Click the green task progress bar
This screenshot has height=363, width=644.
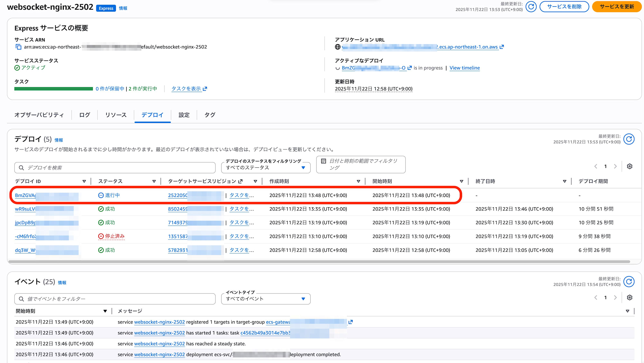pos(53,89)
